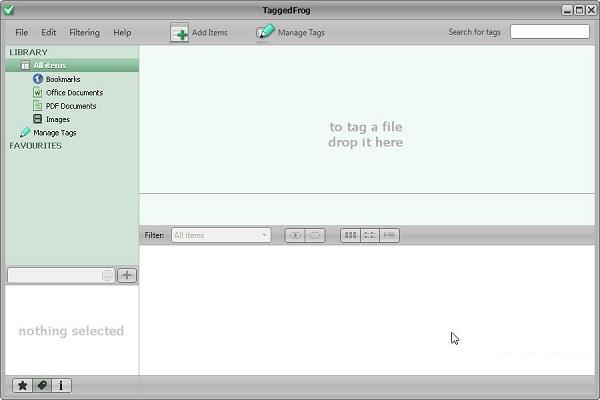
Task: Click the TaggedFrog title bar logo
Action: tap(8, 10)
